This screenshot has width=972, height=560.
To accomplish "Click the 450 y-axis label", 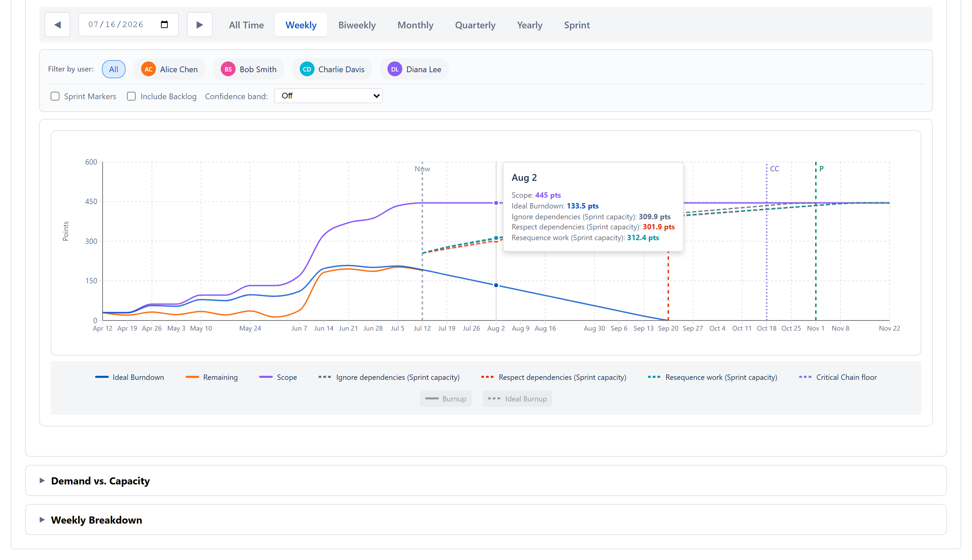I will tap(91, 201).
